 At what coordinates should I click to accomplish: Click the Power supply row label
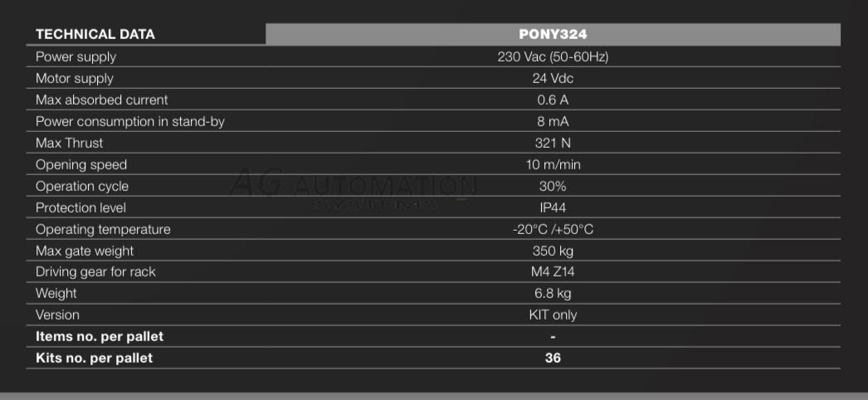pos(76,57)
